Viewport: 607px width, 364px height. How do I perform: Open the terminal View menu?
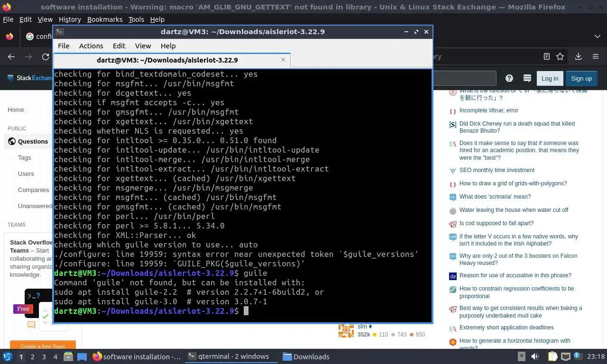pos(143,46)
